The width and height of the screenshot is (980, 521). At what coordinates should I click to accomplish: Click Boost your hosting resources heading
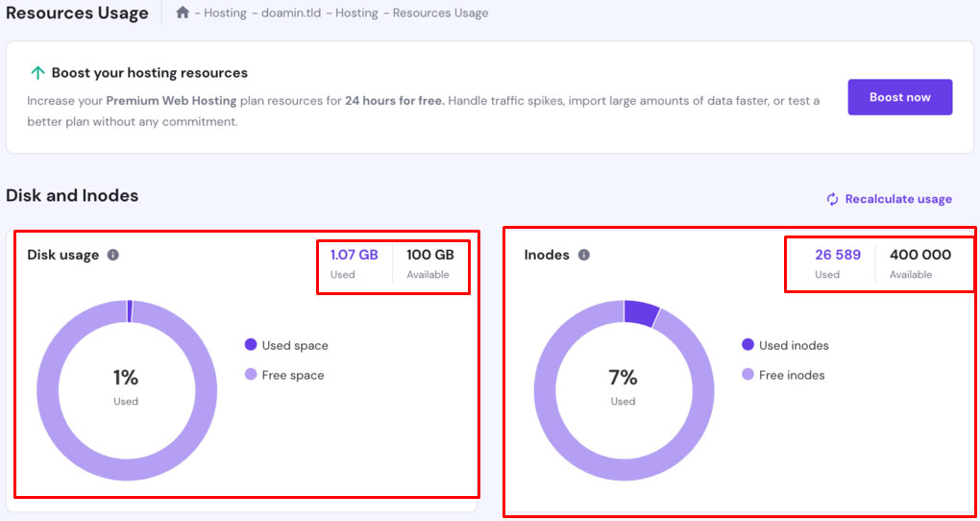tap(149, 73)
